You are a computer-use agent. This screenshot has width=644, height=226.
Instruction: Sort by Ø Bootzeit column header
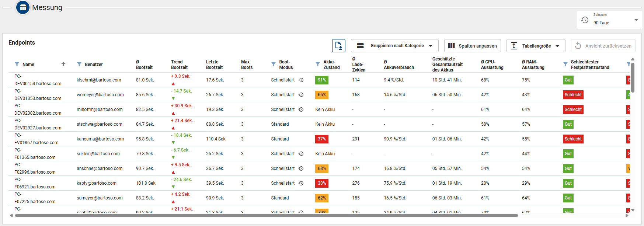[x=144, y=65]
